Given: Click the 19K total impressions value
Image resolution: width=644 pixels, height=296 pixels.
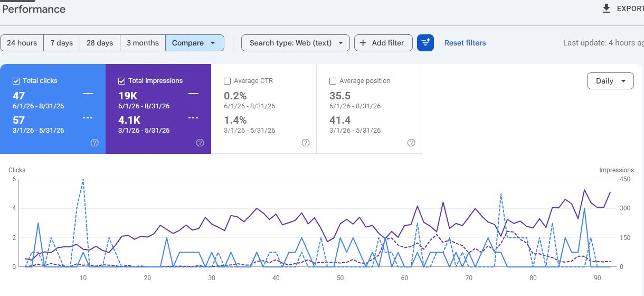Looking at the screenshot, I should coord(128,96).
